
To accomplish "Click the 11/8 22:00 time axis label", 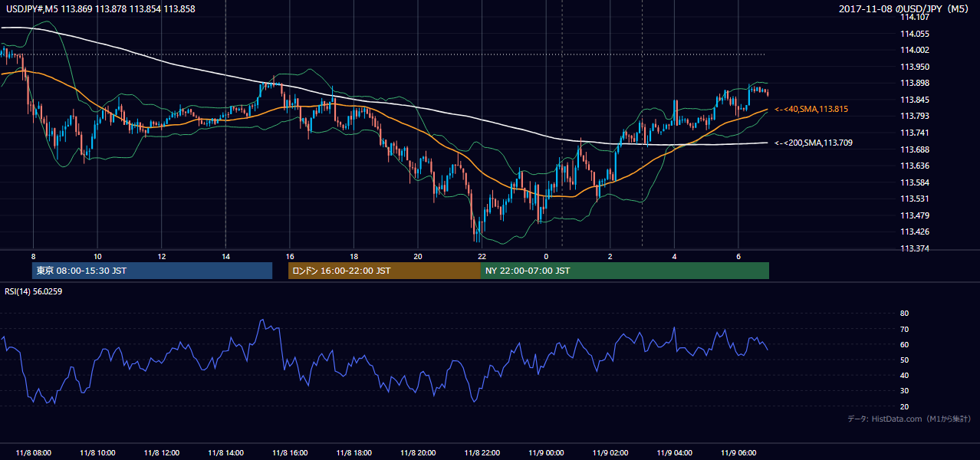I will pyautogui.click(x=482, y=453).
